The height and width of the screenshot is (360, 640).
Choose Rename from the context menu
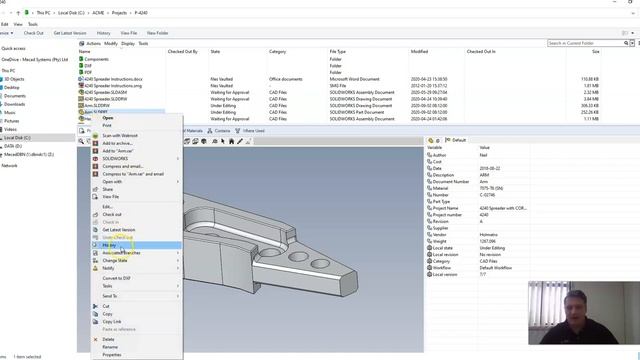(x=110, y=347)
